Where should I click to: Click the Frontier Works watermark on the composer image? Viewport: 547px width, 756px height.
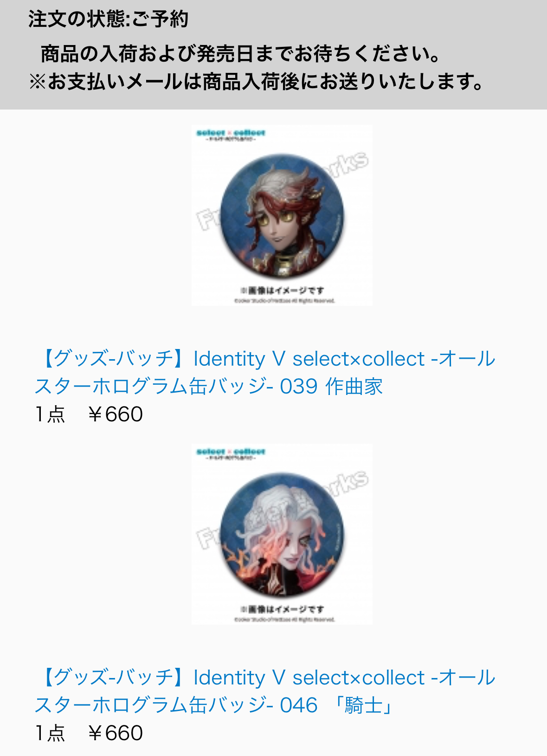pyautogui.click(x=282, y=191)
